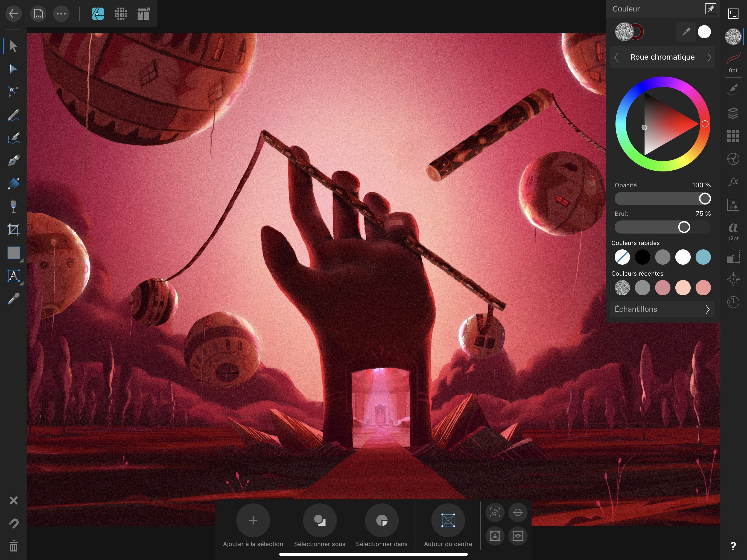
Task: Activate the Crop tool
Action: tap(13, 229)
